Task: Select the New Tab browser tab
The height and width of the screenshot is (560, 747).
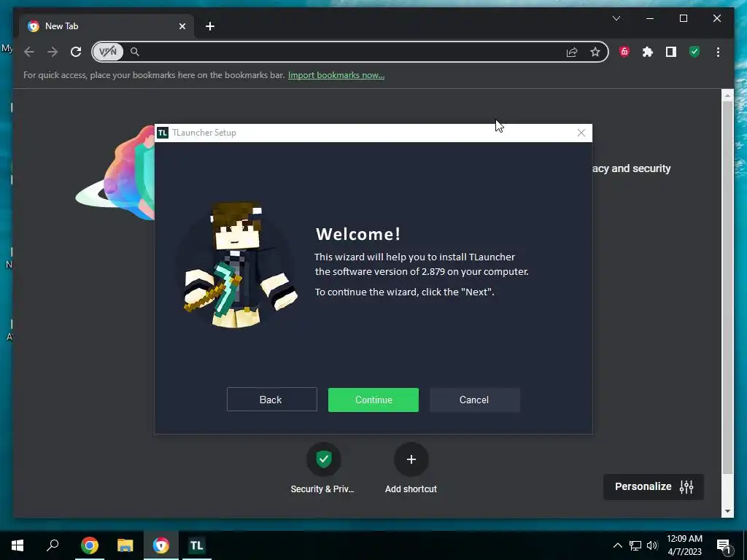Action: coord(107,26)
